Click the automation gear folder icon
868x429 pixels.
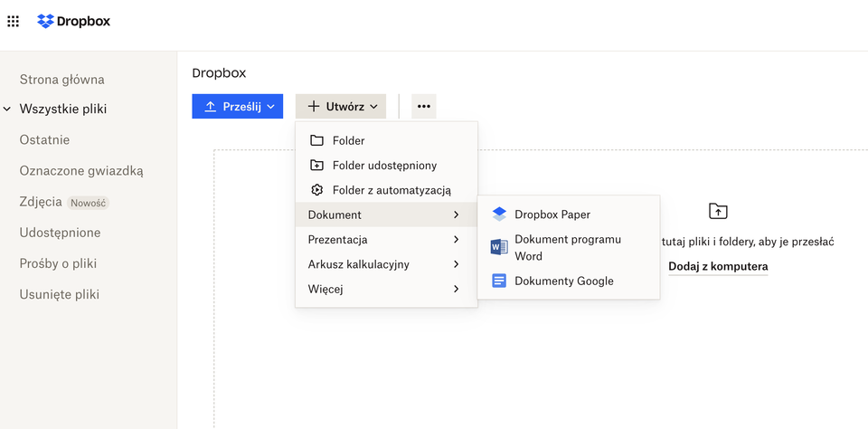(316, 190)
